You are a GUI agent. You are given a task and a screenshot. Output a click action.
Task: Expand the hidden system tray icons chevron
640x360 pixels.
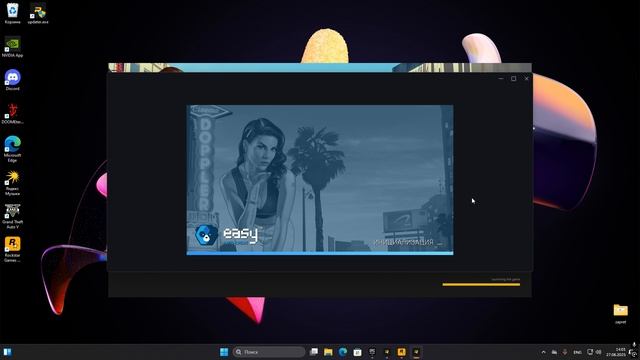[543, 352]
